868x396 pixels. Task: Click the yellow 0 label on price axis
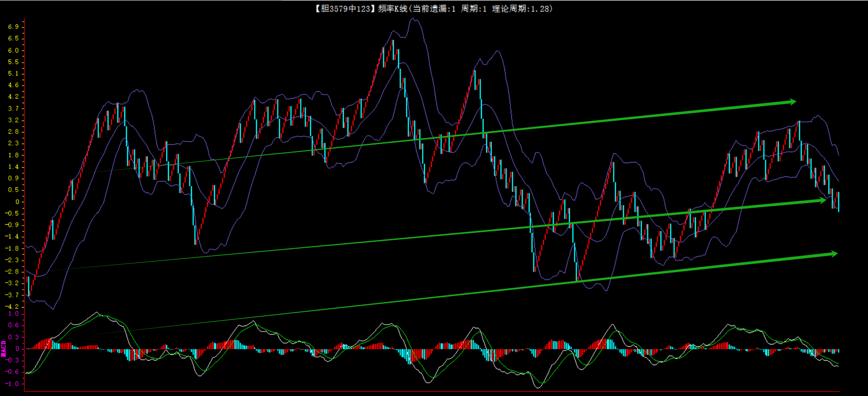(x=17, y=202)
